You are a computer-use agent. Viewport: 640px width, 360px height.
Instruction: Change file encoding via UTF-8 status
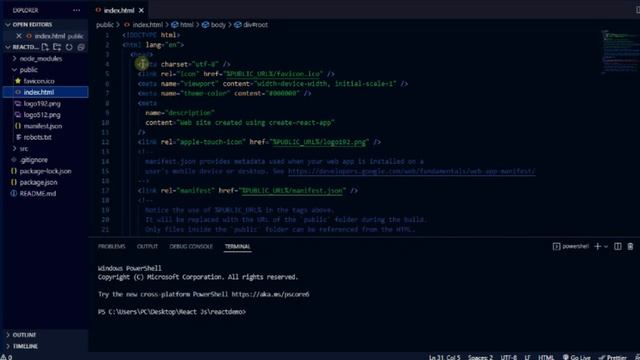509,357
